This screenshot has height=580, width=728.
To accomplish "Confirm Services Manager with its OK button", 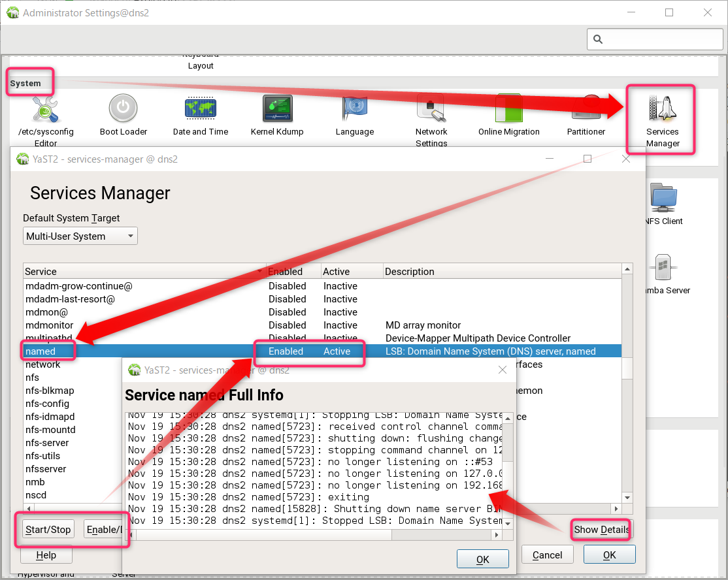I will 609,555.
